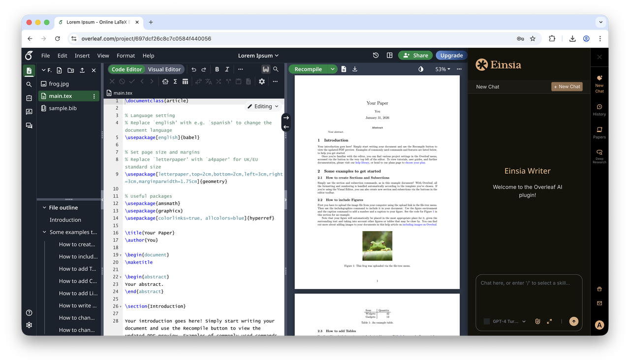Switch to the Visual Editor
The height and width of the screenshot is (364, 630).
point(164,69)
